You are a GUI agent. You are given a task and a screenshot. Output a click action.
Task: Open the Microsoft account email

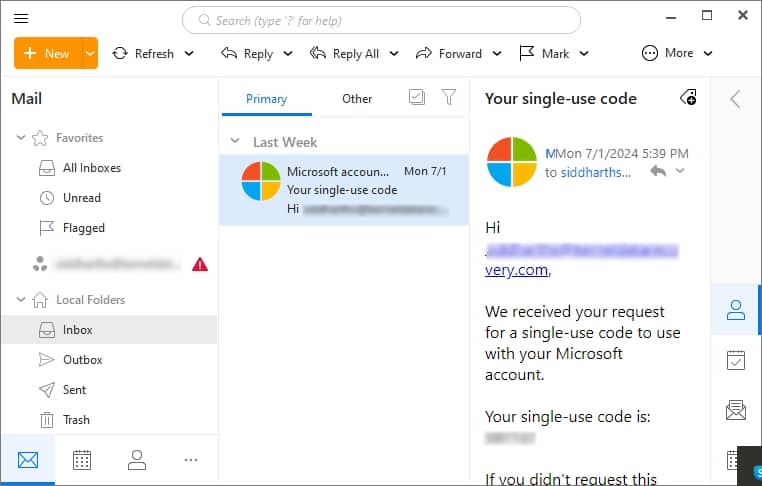(x=344, y=190)
